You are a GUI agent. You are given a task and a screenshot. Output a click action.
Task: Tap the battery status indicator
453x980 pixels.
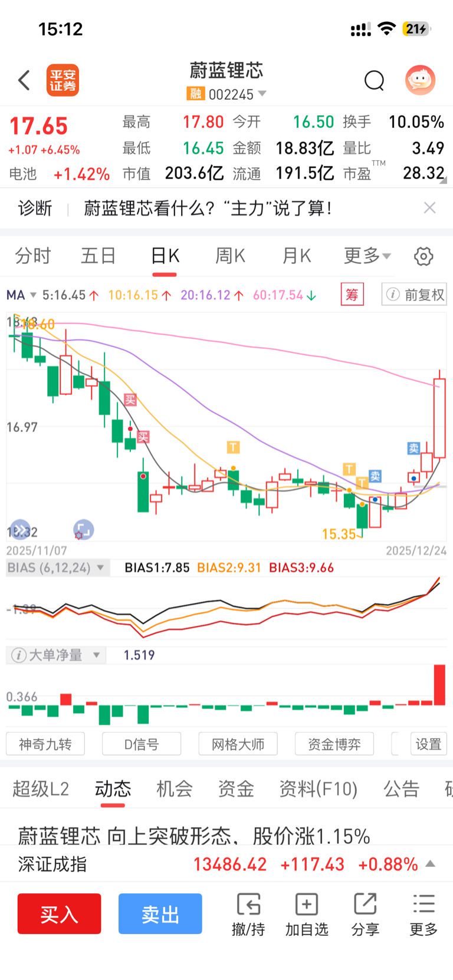click(x=416, y=29)
